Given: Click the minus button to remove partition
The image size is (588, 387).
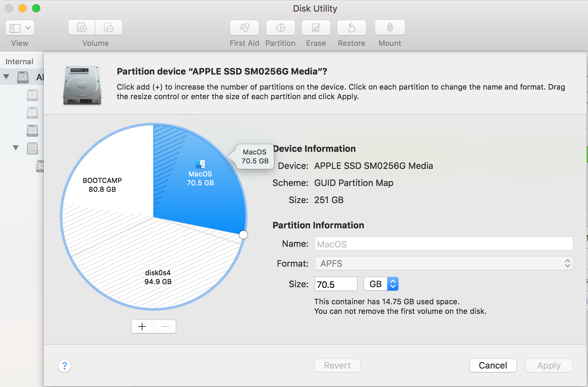Looking at the screenshot, I should [165, 326].
